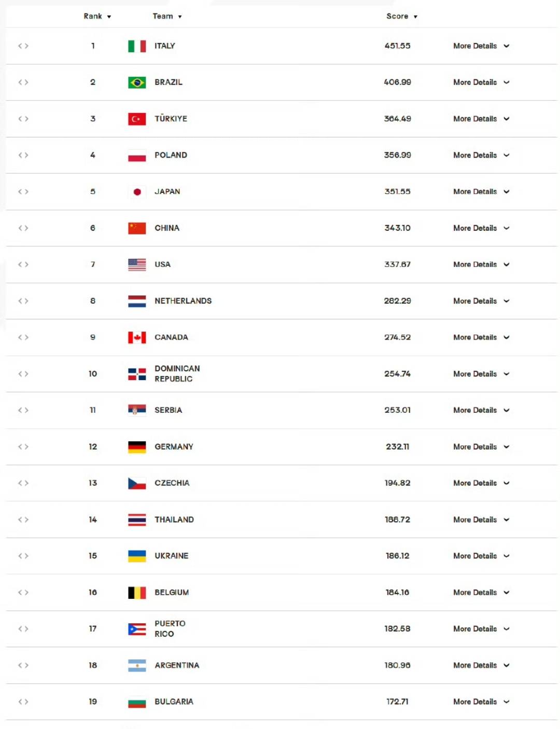The height and width of the screenshot is (729, 560).
Task: Sort table by Rank column
Action: click(x=97, y=16)
